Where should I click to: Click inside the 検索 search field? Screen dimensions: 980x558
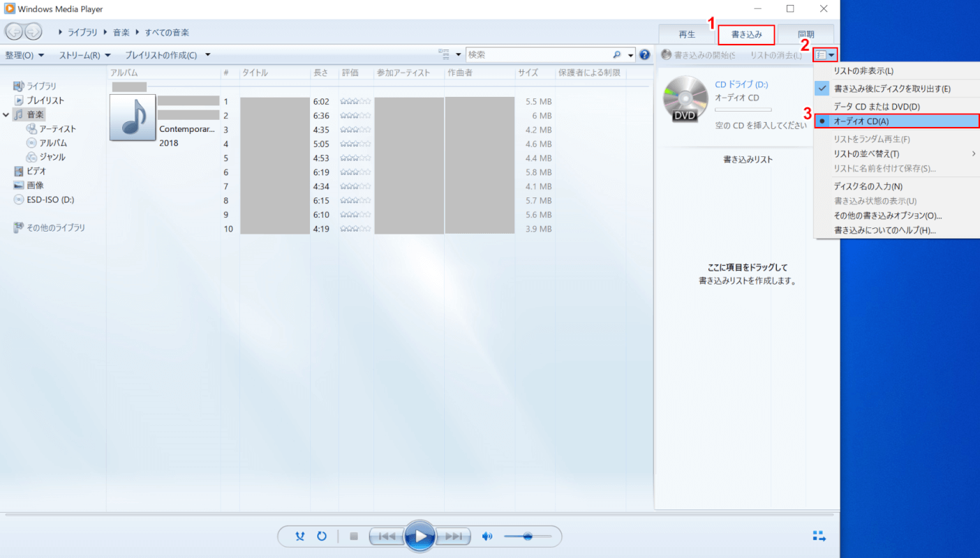[538, 54]
